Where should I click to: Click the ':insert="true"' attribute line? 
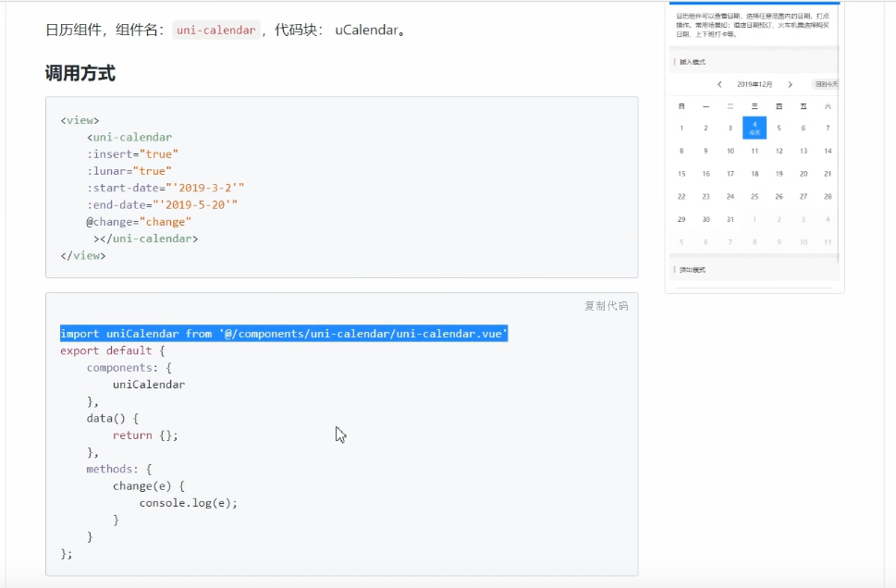click(132, 154)
